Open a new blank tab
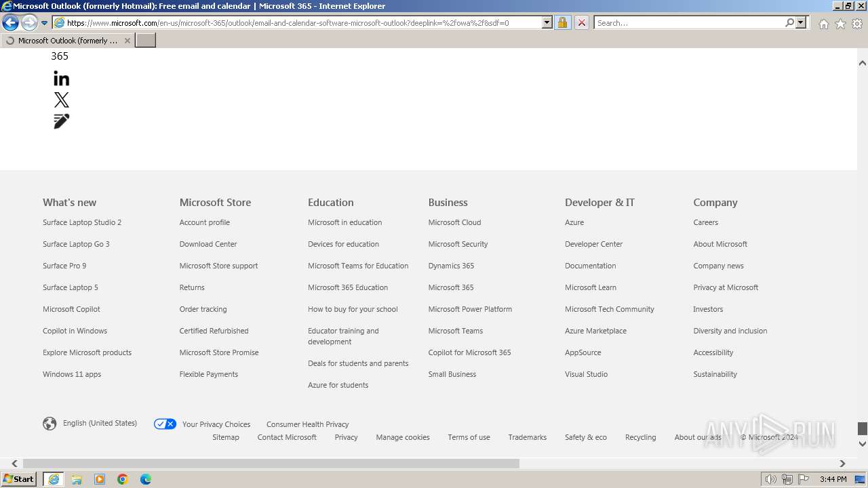The height and width of the screenshot is (488, 868). 146,40
